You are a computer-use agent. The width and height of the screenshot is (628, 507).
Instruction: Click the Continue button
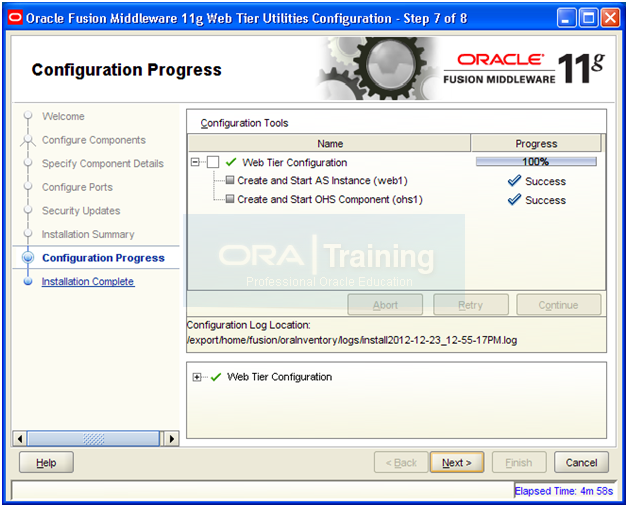coord(558,305)
